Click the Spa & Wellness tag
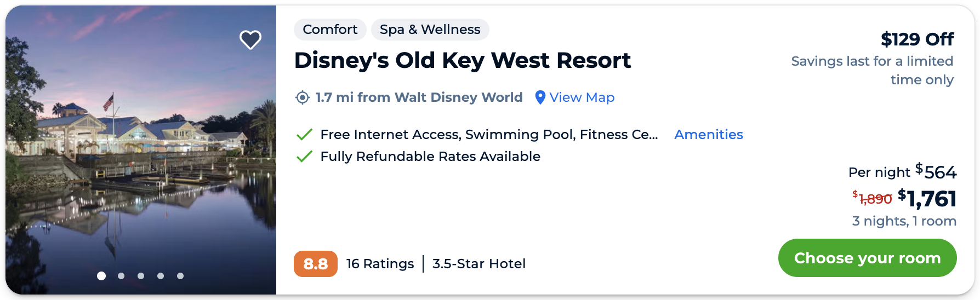The image size is (980, 300). point(430,30)
